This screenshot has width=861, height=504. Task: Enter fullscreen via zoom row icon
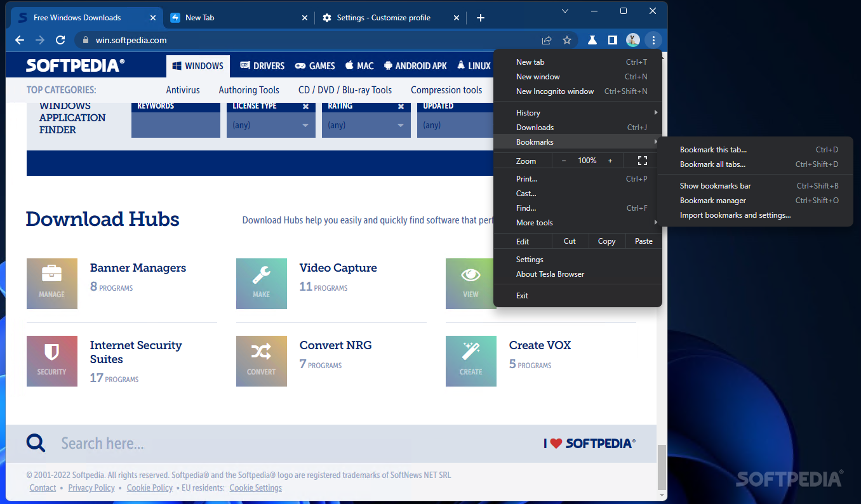point(642,161)
